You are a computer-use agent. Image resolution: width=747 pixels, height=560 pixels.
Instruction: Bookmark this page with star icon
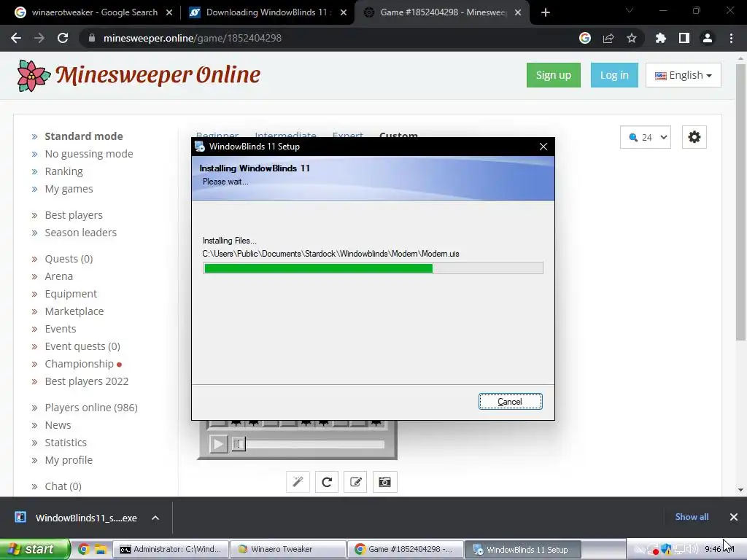632,38
